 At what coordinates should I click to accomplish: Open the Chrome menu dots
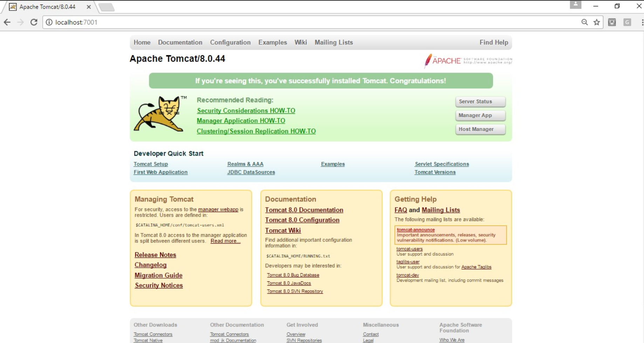[x=642, y=22]
